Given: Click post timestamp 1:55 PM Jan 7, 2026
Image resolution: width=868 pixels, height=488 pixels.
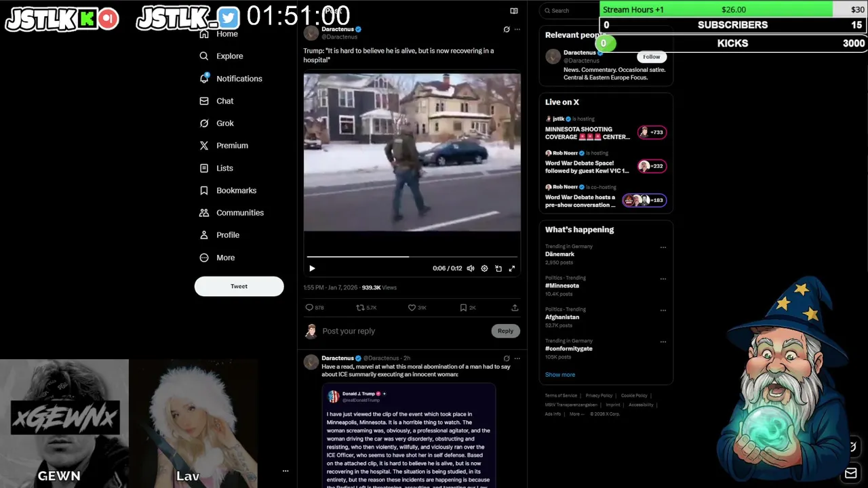Looking at the screenshot, I should (330, 287).
